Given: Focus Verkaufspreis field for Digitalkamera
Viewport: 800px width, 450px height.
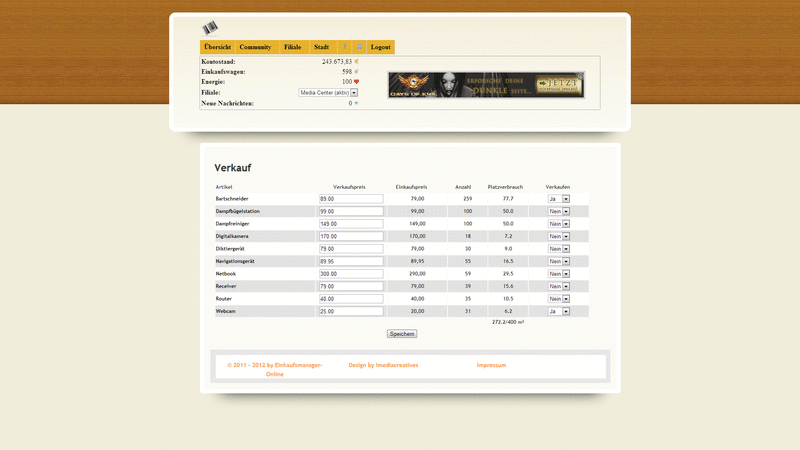Looking at the screenshot, I should [x=351, y=236].
